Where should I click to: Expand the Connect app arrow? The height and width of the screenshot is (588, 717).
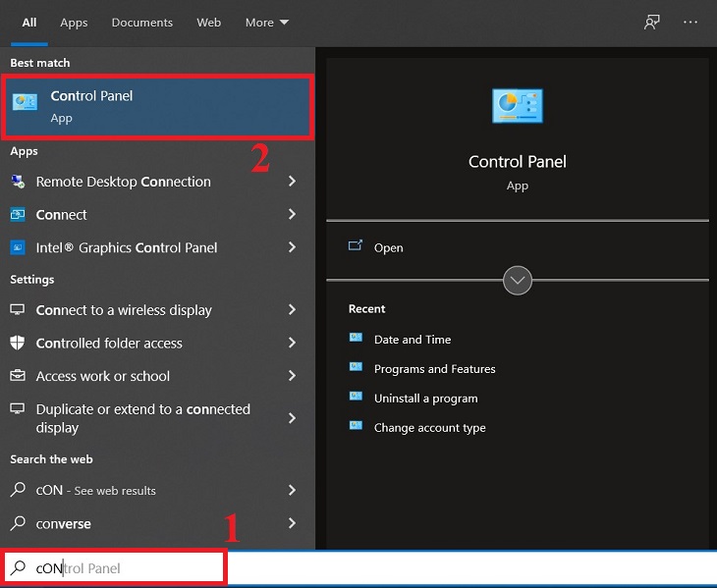tap(292, 214)
